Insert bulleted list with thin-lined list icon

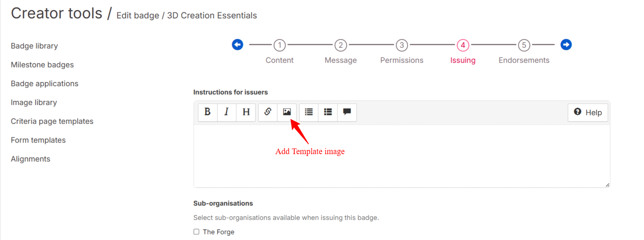(309, 112)
